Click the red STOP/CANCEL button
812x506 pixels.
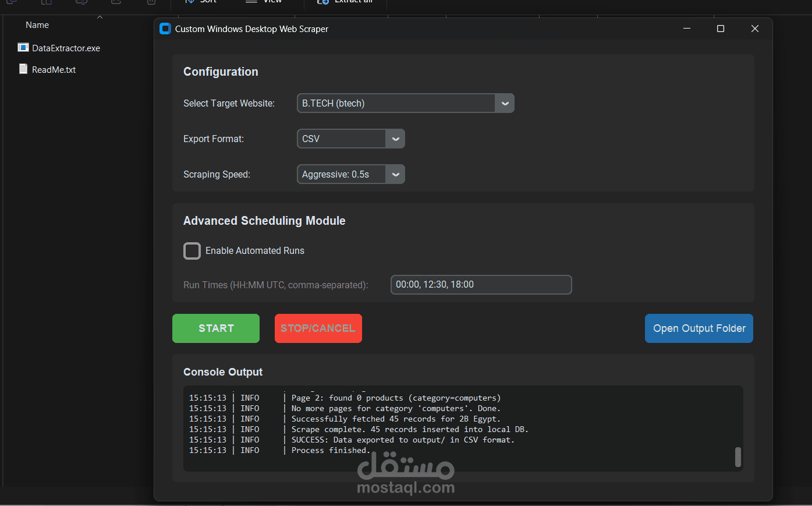click(318, 328)
